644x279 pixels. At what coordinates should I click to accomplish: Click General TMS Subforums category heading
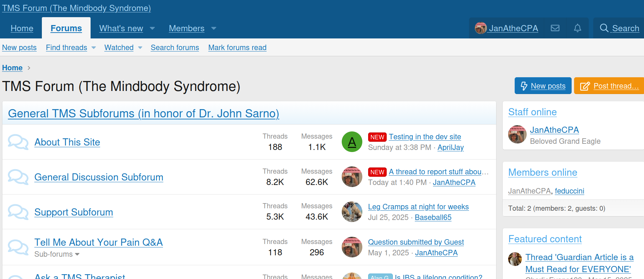(x=143, y=114)
